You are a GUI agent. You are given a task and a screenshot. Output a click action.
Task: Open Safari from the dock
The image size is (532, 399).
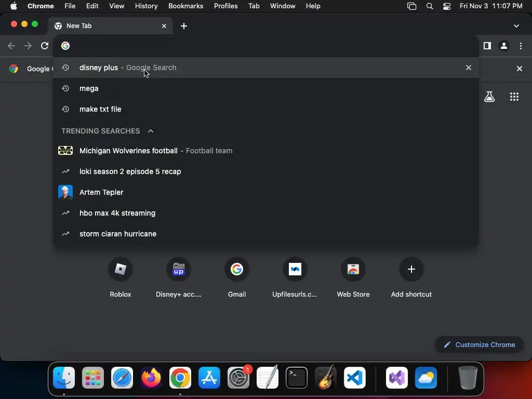122,378
